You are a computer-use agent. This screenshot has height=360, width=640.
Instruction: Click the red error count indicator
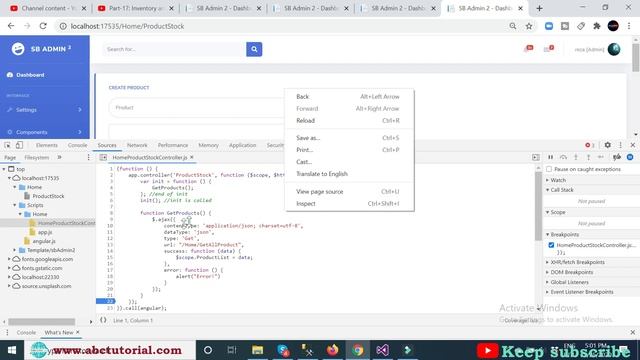tap(590, 145)
